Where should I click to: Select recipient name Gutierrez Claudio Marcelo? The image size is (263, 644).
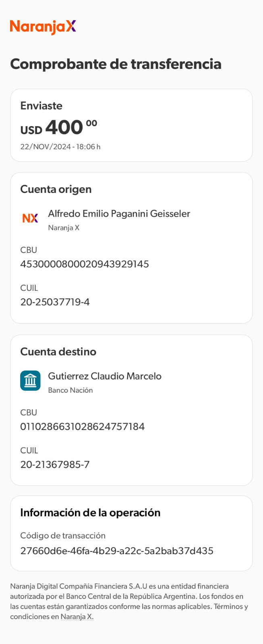(x=105, y=376)
